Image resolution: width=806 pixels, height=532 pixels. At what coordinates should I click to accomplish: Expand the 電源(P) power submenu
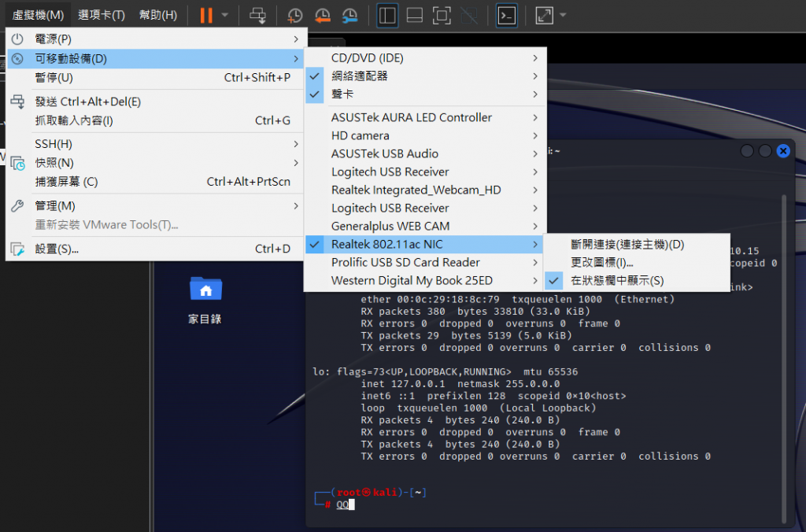pos(157,39)
